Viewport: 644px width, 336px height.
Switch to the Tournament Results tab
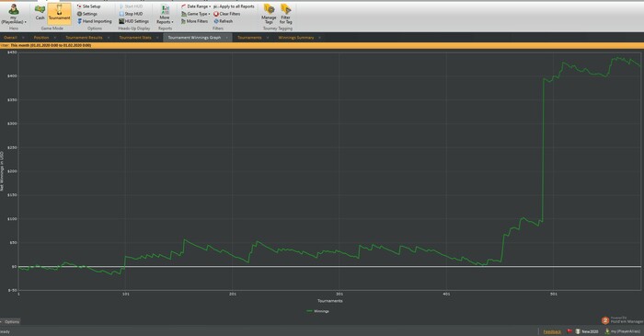pyautogui.click(x=85, y=38)
